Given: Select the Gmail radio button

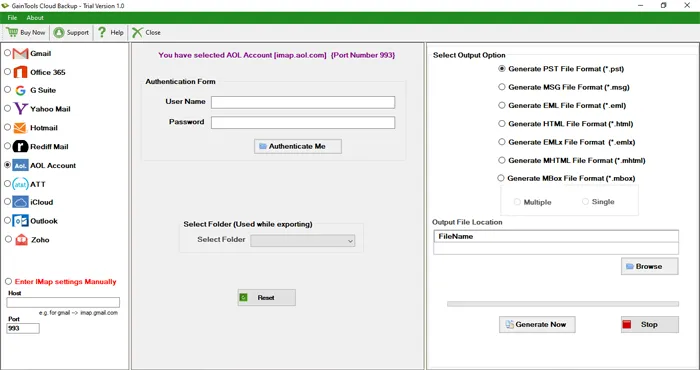Looking at the screenshot, I should coord(8,53).
